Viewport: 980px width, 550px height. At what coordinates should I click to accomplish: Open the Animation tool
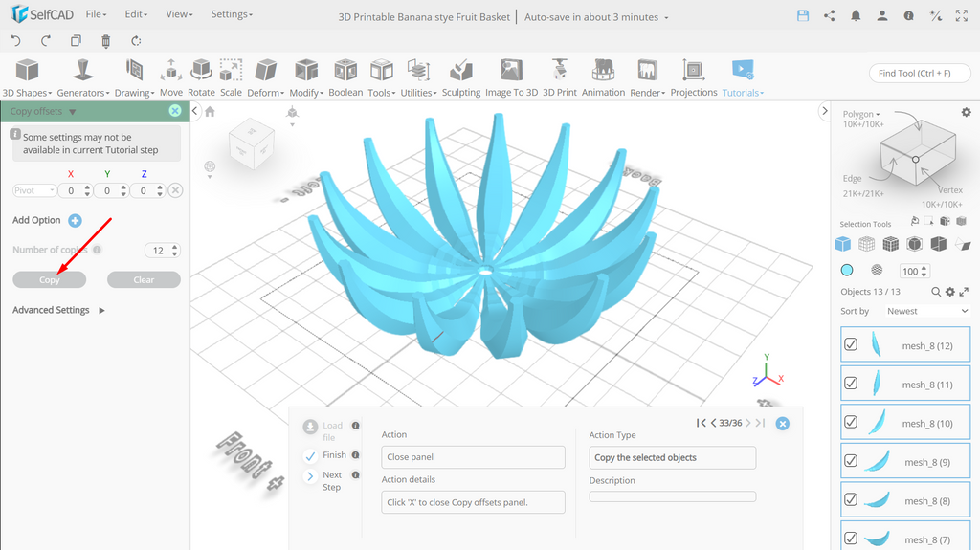603,77
